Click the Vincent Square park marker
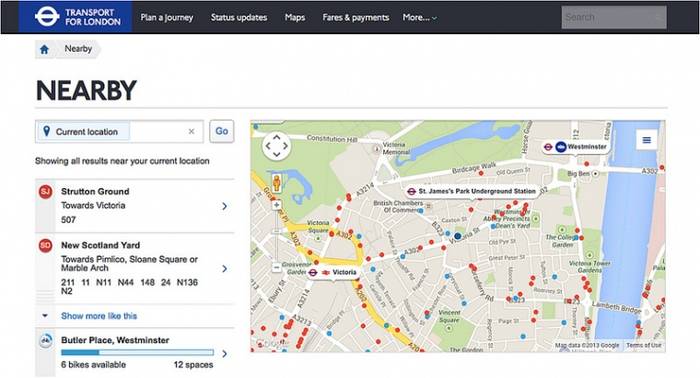Screen dimensions: 700x378 (449, 328)
